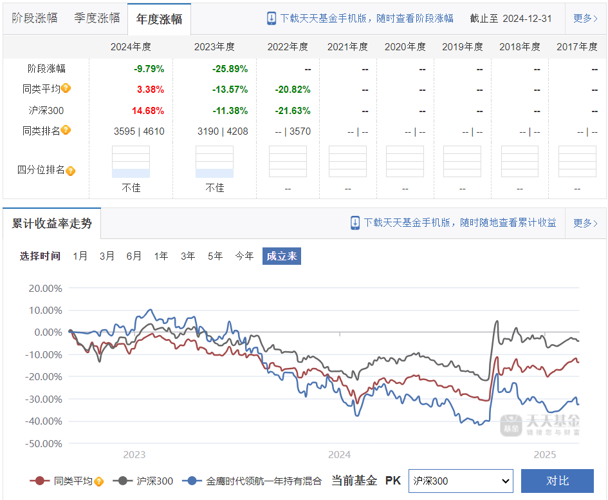The width and height of the screenshot is (608, 500).
Task: Click the help icon in 同类平均 legend
Action: (99, 481)
